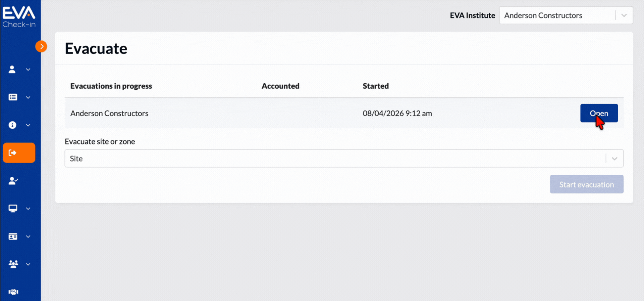Open the group of people sidebar icon
The height and width of the screenshot is (301, 644).
[x=13, y=264]
